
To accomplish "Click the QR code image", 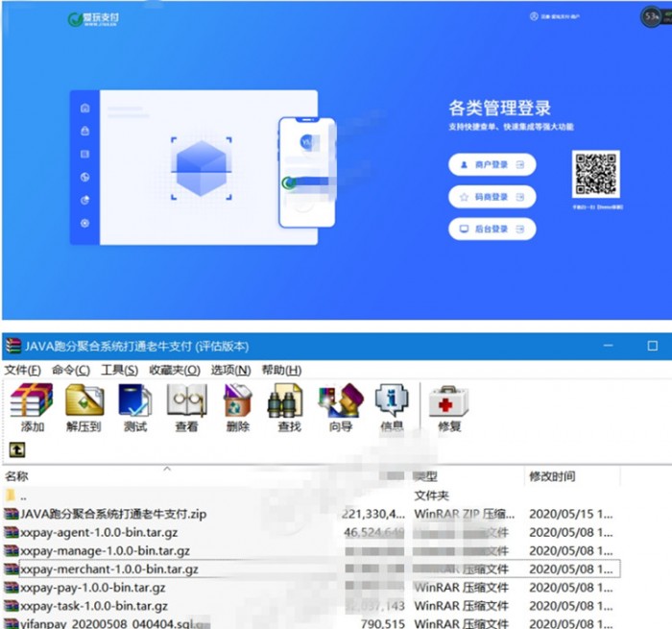I will pos(596,175).
